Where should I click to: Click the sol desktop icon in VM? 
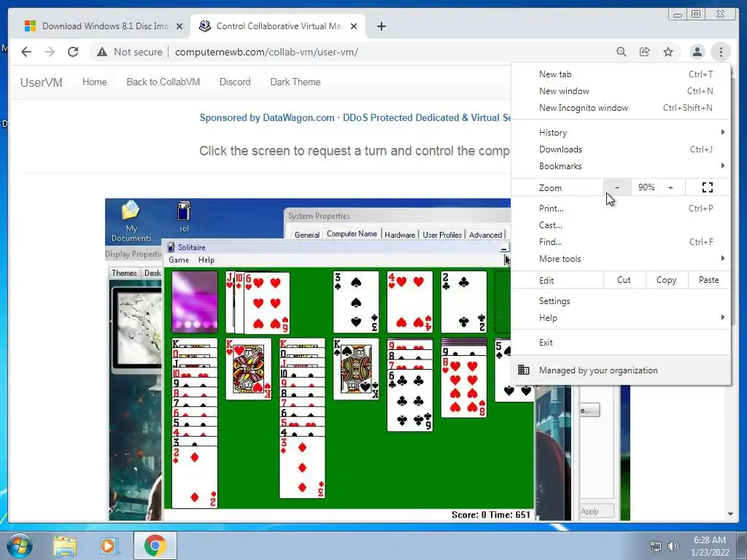click(x=184, y=217)
